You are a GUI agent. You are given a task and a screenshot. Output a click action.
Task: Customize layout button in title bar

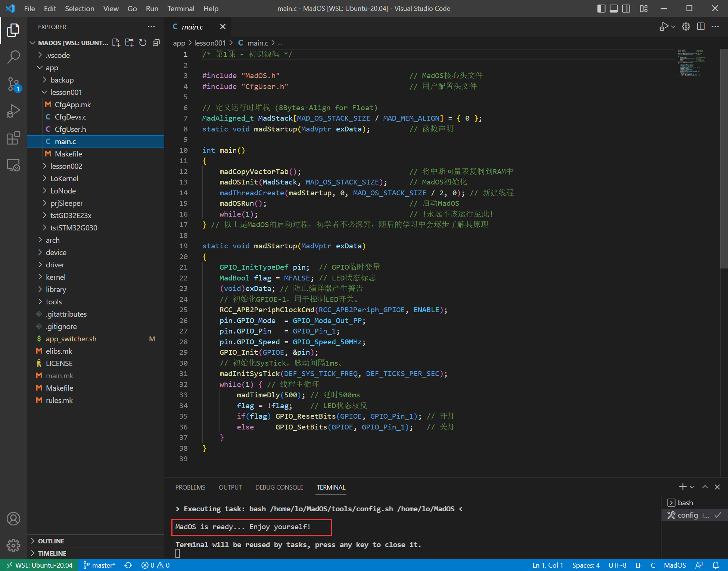[x=644, y=8]
